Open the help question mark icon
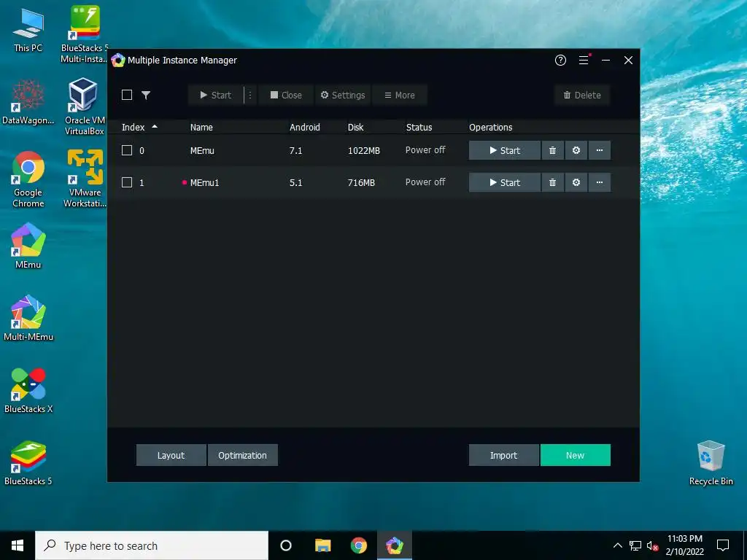The height and width of the screenshot is (560, 747). point(560,60)
